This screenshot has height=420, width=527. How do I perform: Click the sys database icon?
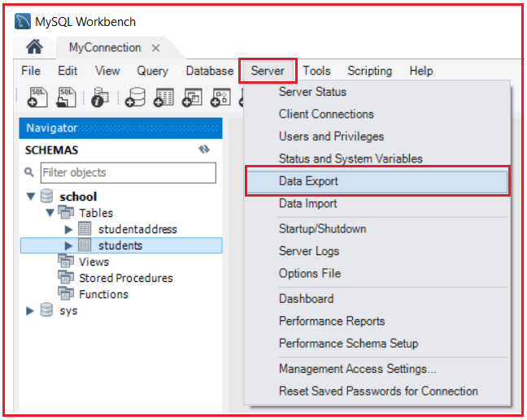tap(46, 310)
